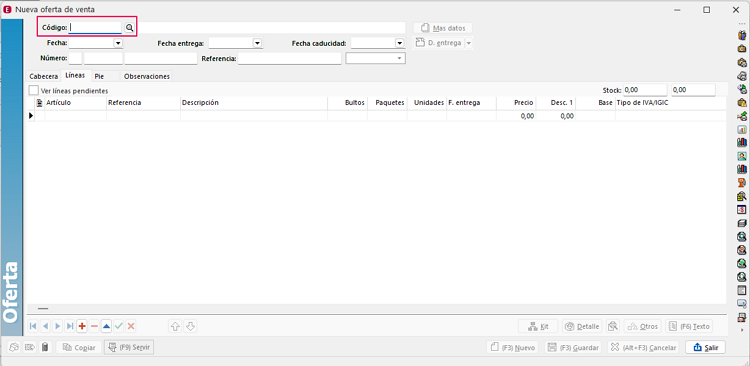Click the Otros button
This screenshot has height=366, width=750.
pos(643,327)
